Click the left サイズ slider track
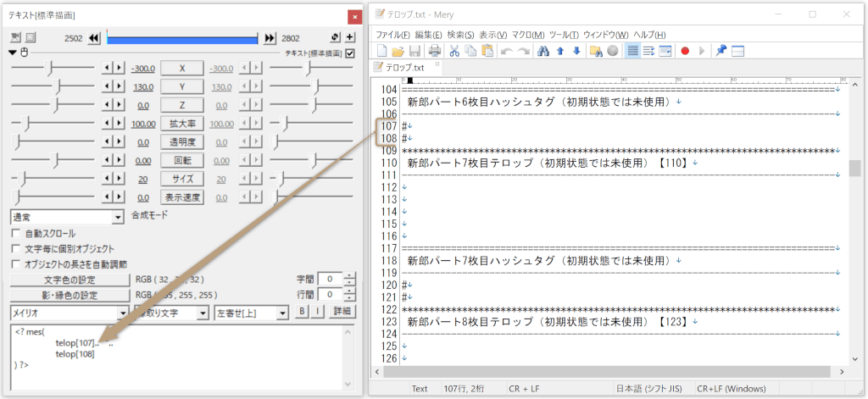This screenshot has width=868, height=399. 53,179
